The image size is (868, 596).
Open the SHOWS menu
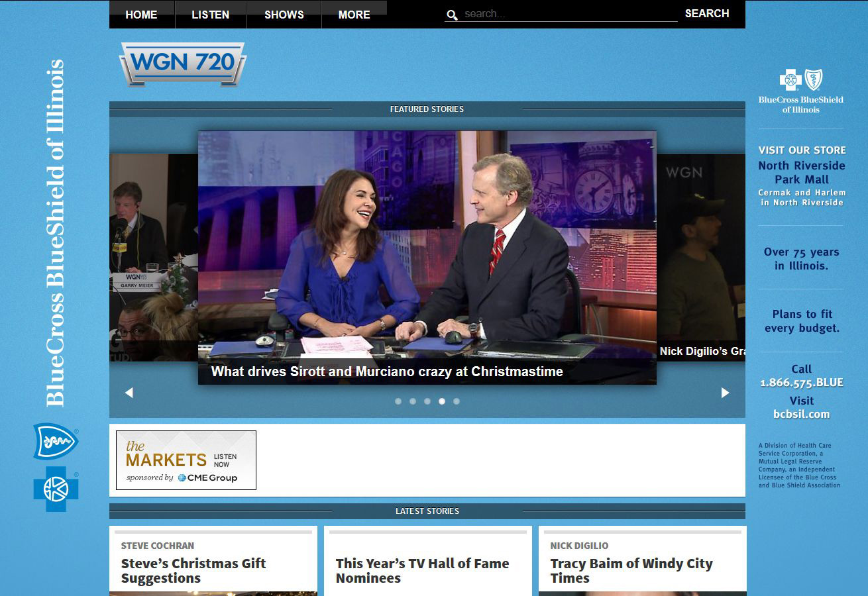coord(284,15)
